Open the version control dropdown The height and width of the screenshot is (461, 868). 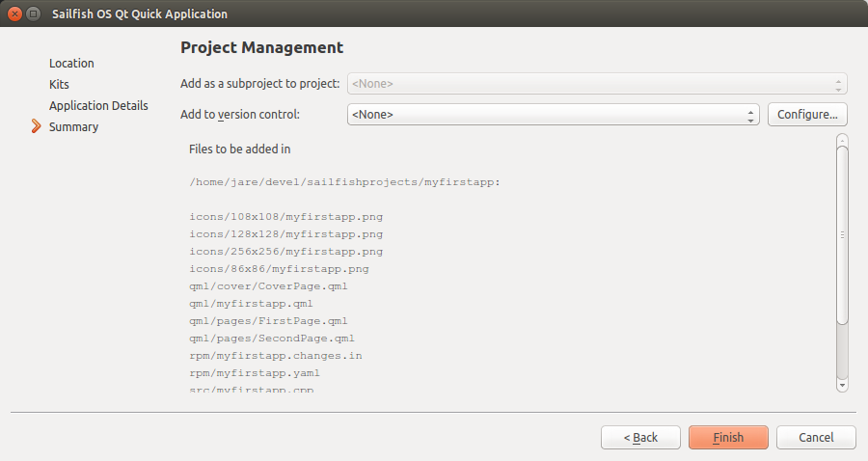[x=553, y=115]
